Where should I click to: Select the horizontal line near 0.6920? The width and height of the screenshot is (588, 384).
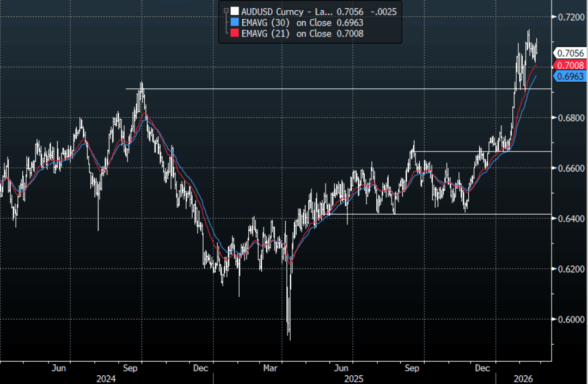click(327, 89)
